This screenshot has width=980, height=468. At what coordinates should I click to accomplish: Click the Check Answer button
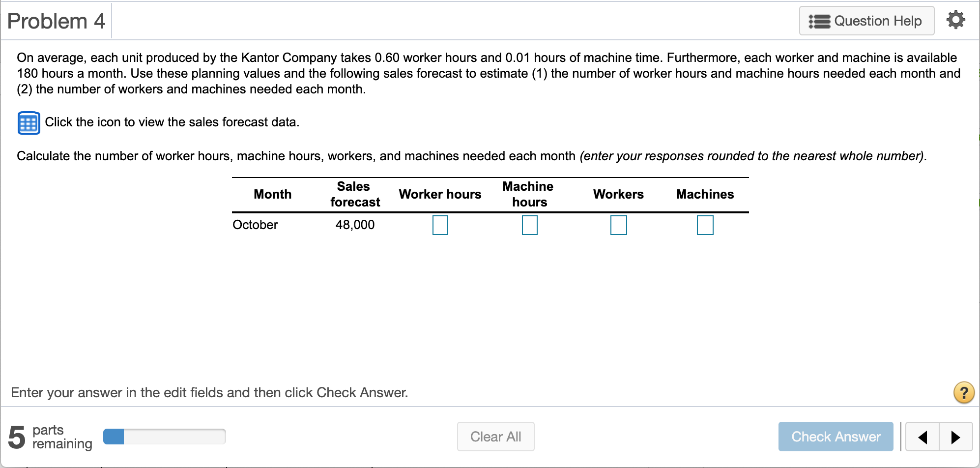836,436
